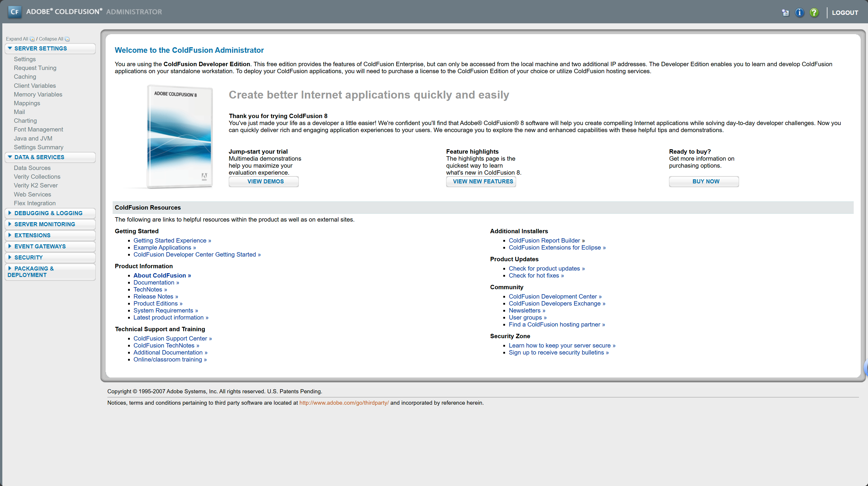Collapse the Server Settings section
868x486 pixels.
coord(41,48)
